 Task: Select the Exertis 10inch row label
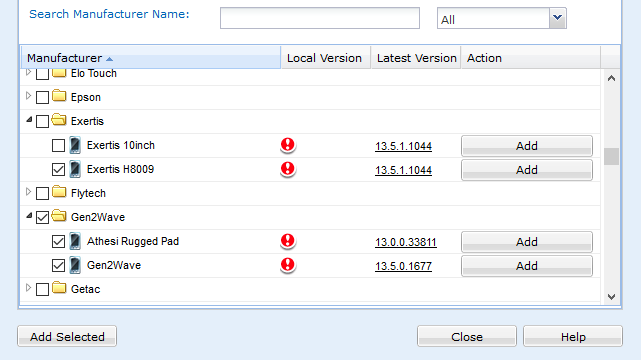click(x=121, y=145)
